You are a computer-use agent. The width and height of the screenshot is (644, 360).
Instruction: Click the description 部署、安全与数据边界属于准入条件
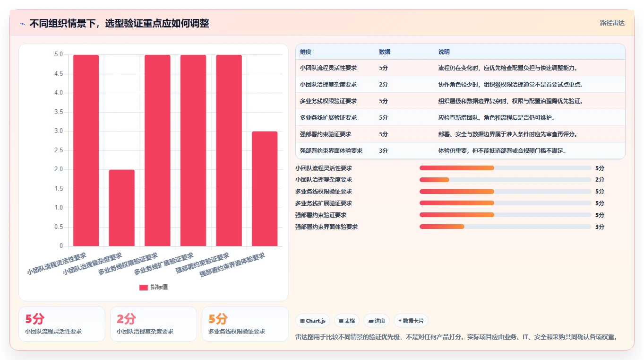pyautogui.click(x=508, y=134)
